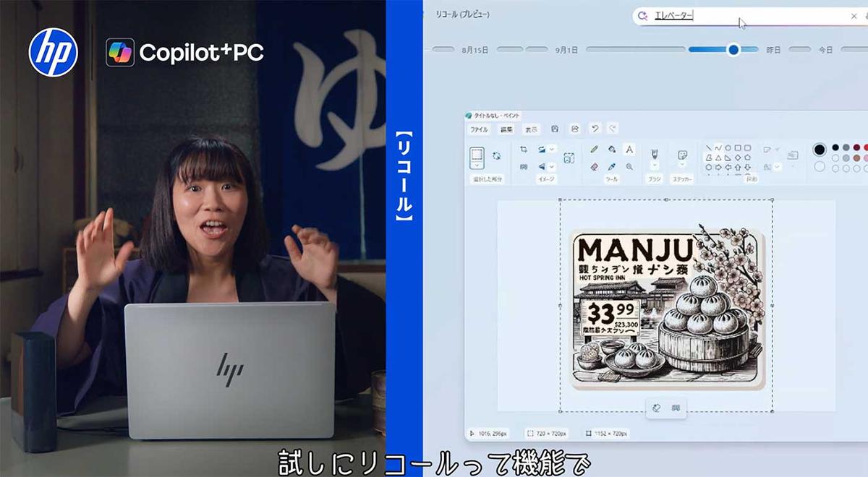Select the Text tool
The width and height of the screenshot is (868, 477).
coord(629,150)
